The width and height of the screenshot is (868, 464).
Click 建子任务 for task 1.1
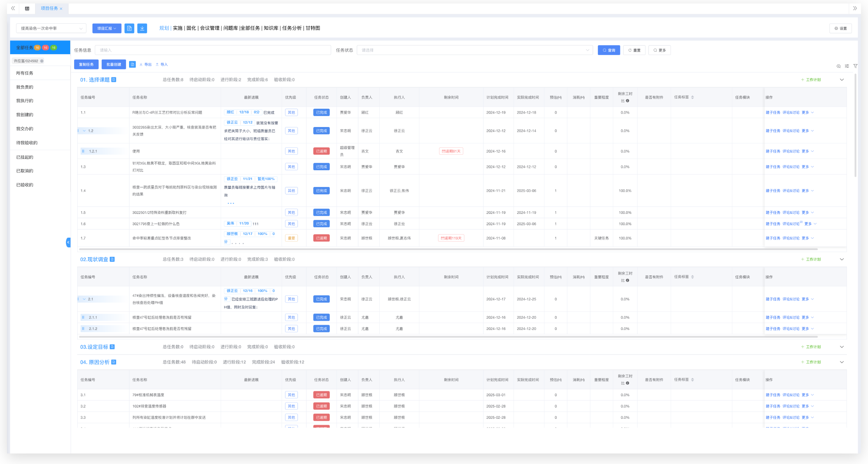point(773,113)
